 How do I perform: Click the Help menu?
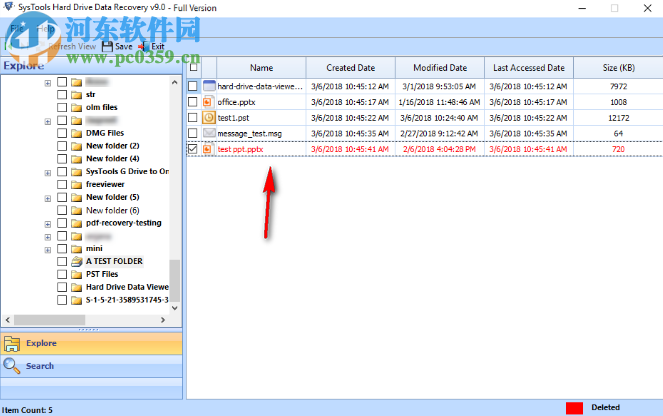(x=46, y=29)
